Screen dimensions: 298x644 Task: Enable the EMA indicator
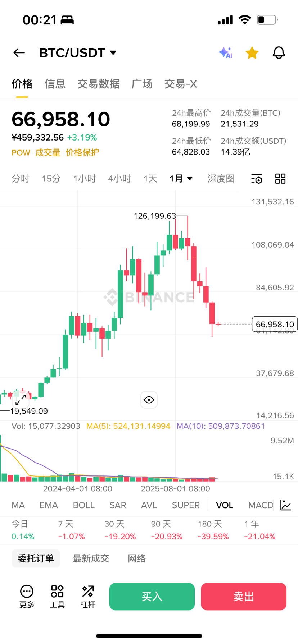click(49, 505)
